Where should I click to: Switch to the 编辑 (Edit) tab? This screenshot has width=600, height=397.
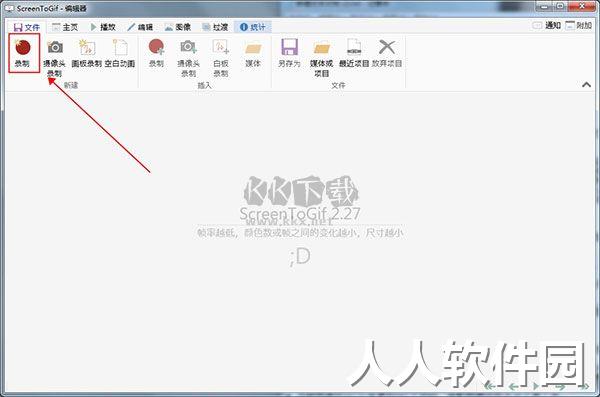[x=140, y=27]
